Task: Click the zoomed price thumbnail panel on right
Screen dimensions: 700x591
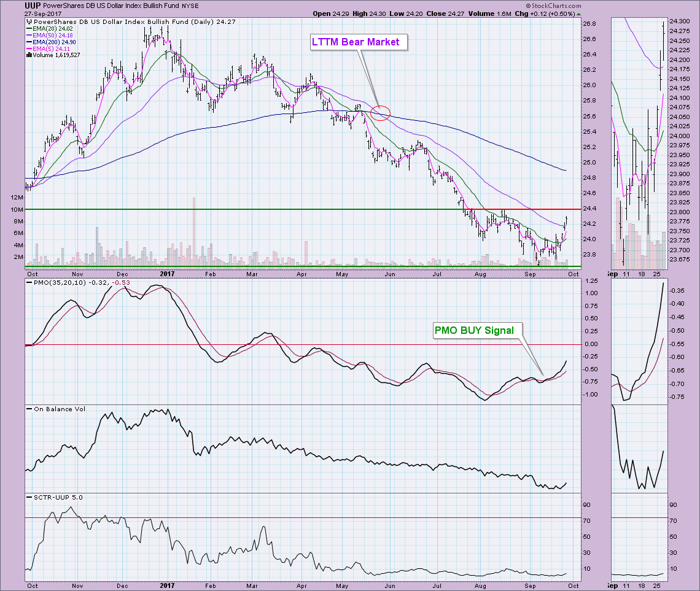Action: click(x=639, y=142)
